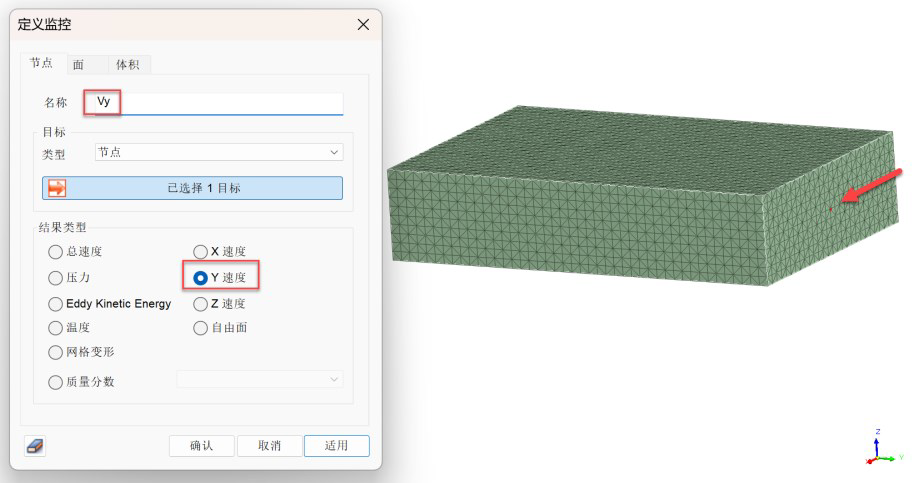914x483 pixels.
Task: Switch to the 面 tab
Action: point(78,64)
